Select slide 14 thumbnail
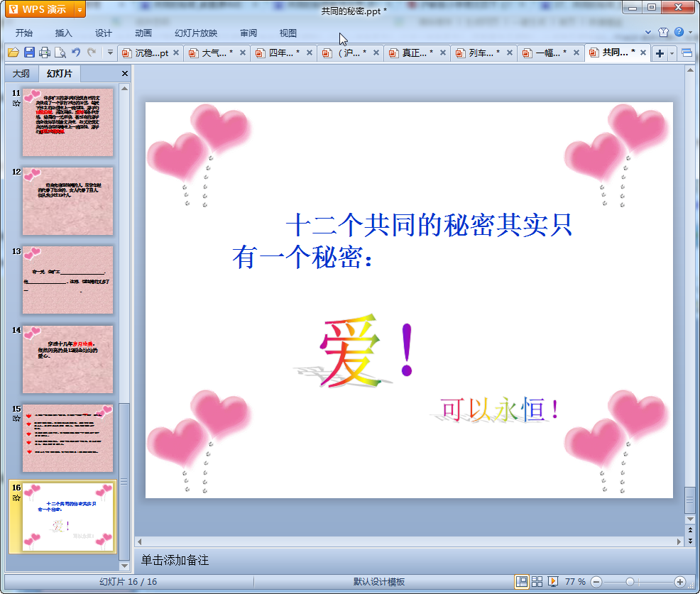Viewport: 700px width, 594px height. point(68,359)
